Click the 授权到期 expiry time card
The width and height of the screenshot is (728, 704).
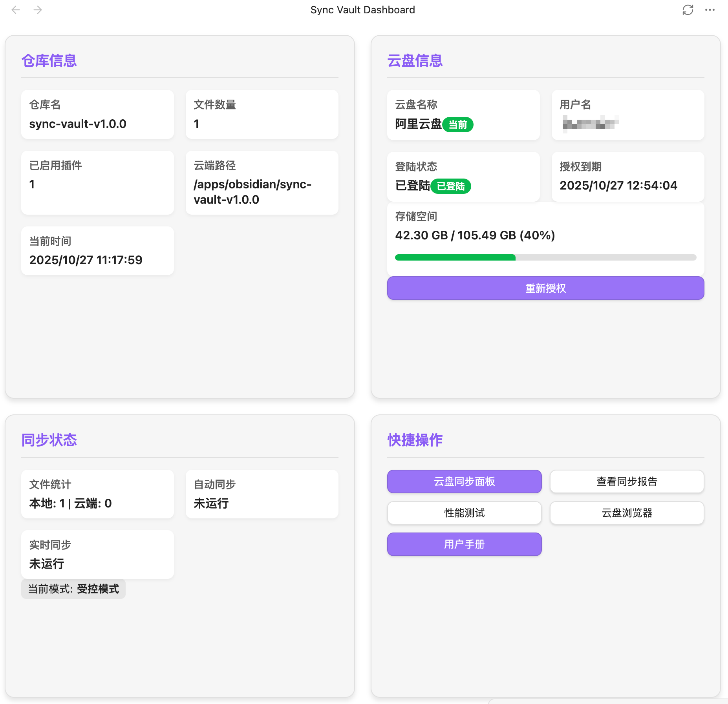[x=627, y=177]
